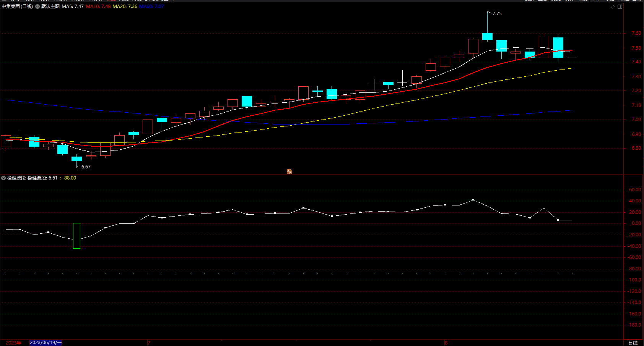
Task: Select the red MA10: 7.48 label
Action: tap(98, 6)
